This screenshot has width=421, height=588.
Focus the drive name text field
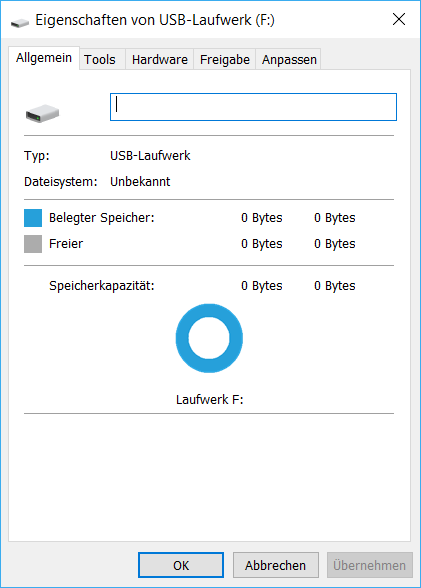253,107
